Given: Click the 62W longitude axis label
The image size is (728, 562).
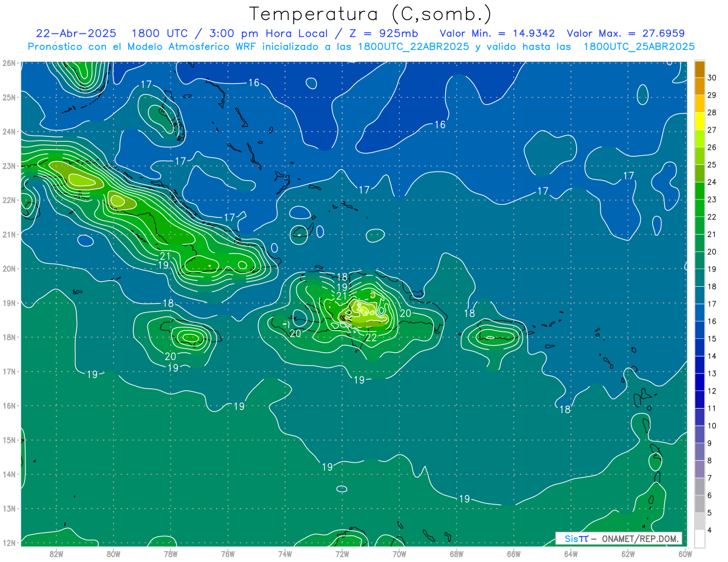Looking at the screenshot, I should coord(628,554).
